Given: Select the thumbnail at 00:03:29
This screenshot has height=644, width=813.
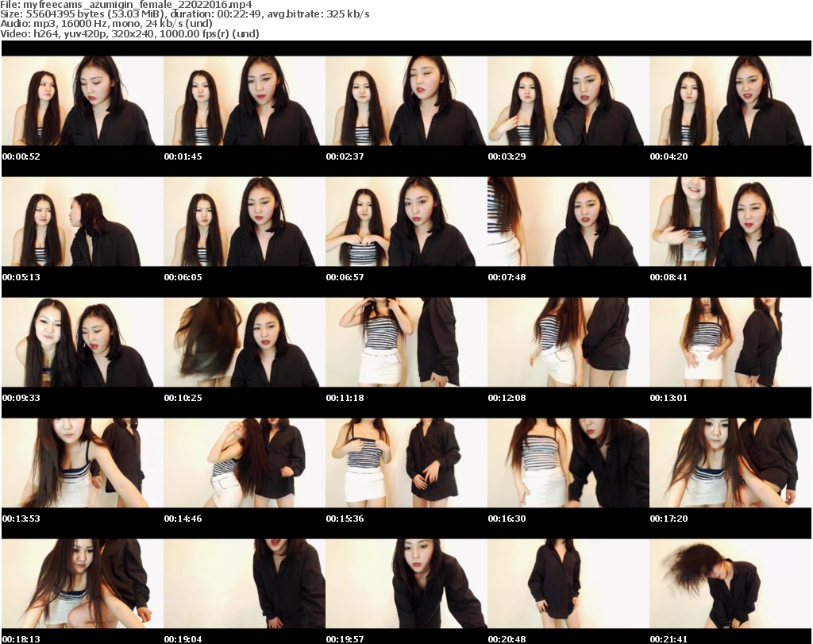Looking at the screenshot, I should coord(568,101).
